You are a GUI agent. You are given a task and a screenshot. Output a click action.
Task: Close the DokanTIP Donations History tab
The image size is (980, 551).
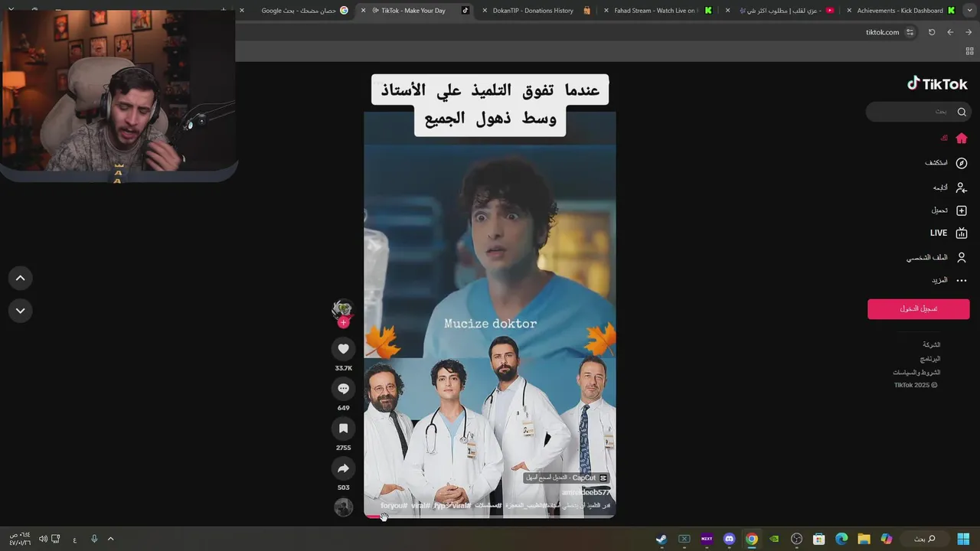[x=485, y=11]
